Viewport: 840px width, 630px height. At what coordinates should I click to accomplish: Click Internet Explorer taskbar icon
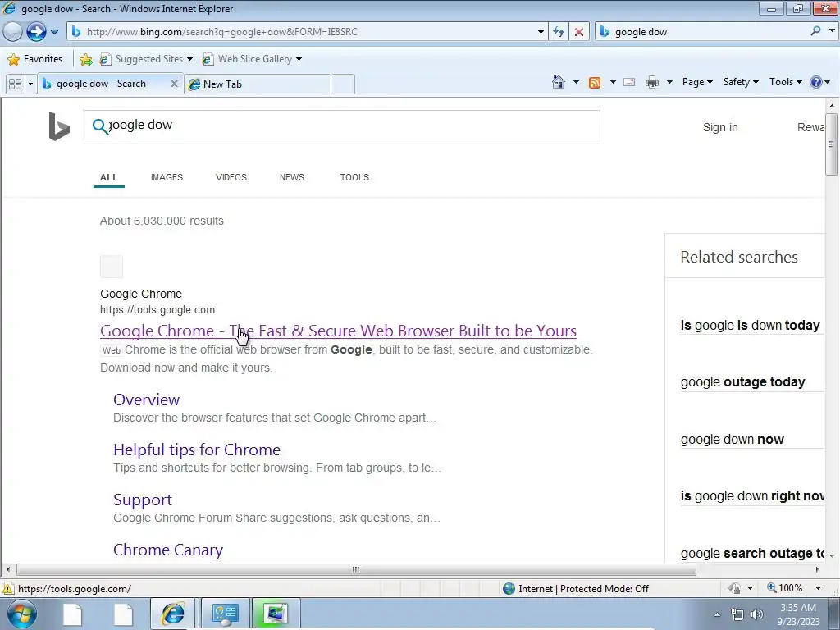click(x=173, y=614)
